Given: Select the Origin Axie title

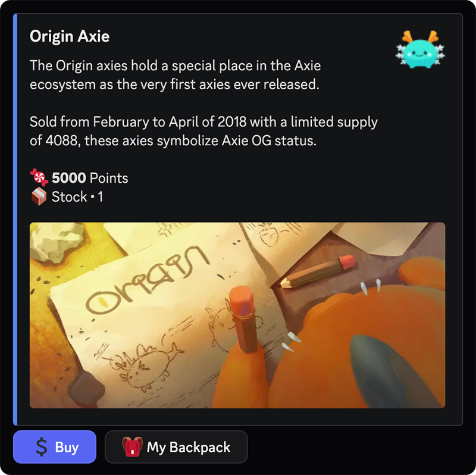Looking at the screenshot, I should click(70, 36).
